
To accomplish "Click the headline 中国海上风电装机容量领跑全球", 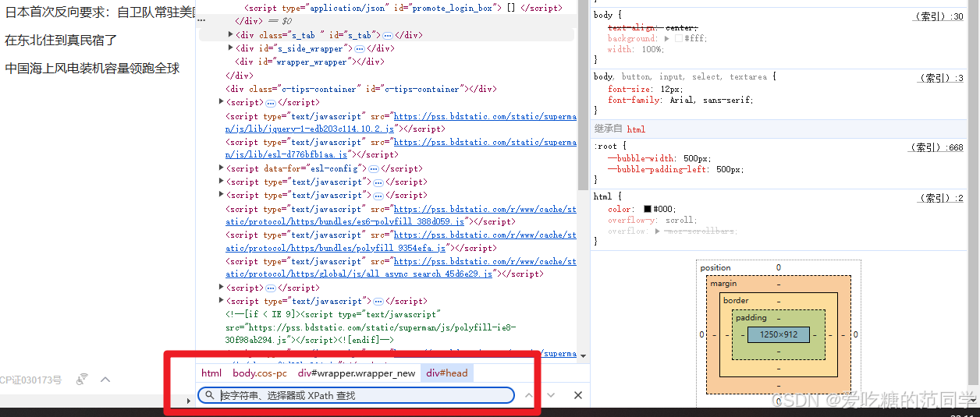I will pos(92,69).
